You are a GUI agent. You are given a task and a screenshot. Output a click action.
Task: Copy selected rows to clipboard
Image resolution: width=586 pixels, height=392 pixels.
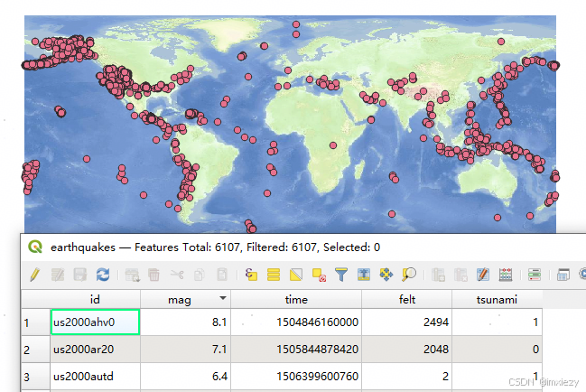(x=200, y=275)
